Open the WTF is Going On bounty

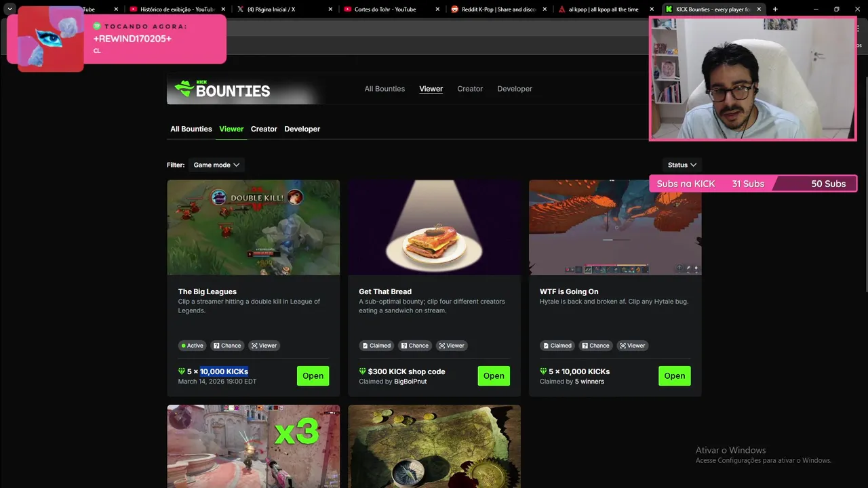pos(675,376)
